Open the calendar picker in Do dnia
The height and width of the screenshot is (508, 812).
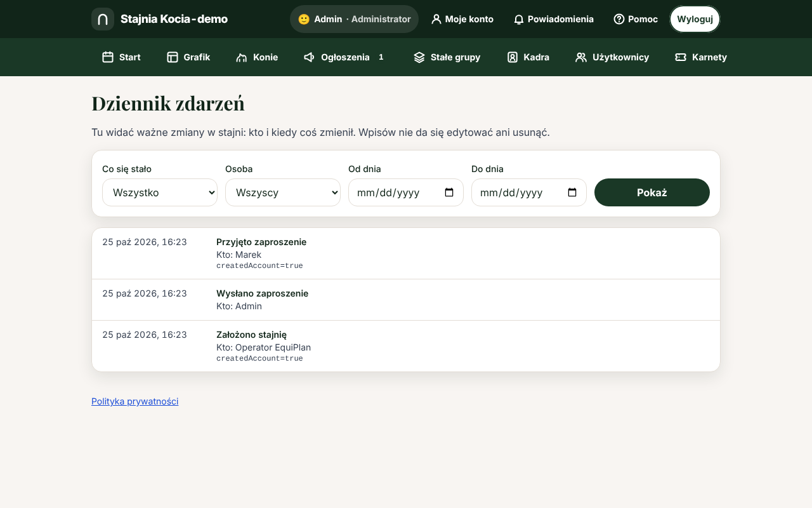tap(572, 192)
